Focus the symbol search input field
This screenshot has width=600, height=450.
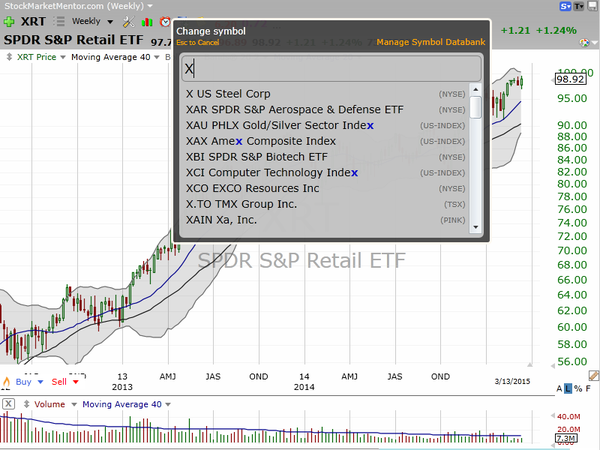(x=331, y=69)
